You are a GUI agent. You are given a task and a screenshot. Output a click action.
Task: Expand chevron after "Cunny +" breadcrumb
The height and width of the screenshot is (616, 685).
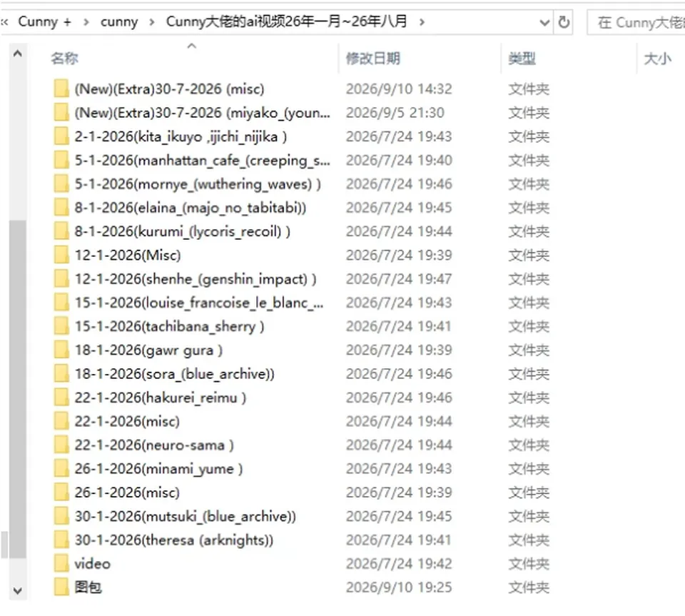click(86, 22)
